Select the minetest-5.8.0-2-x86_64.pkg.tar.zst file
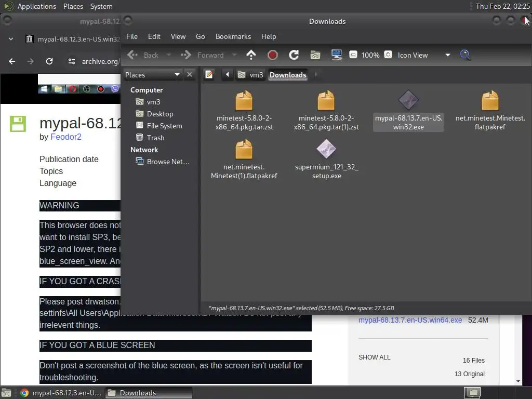The image size is (532, 399). point(244,110)
